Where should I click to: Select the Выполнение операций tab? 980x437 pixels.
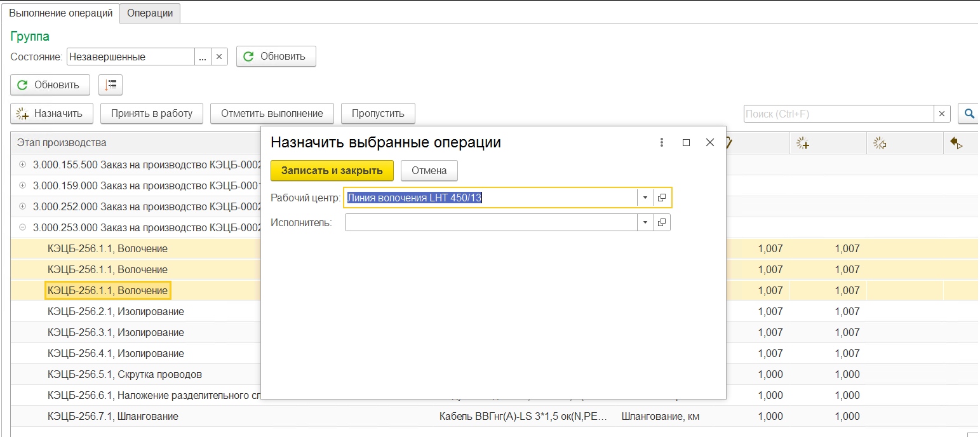(60, 13)
